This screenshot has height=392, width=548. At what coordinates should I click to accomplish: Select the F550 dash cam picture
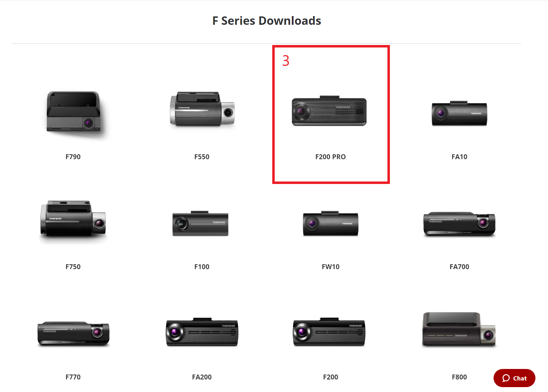pos(202,109)
